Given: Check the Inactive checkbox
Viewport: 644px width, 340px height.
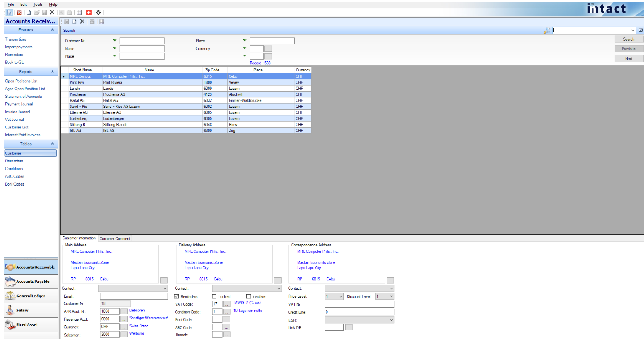Looking at the screenshot, I should pos(248,296).
